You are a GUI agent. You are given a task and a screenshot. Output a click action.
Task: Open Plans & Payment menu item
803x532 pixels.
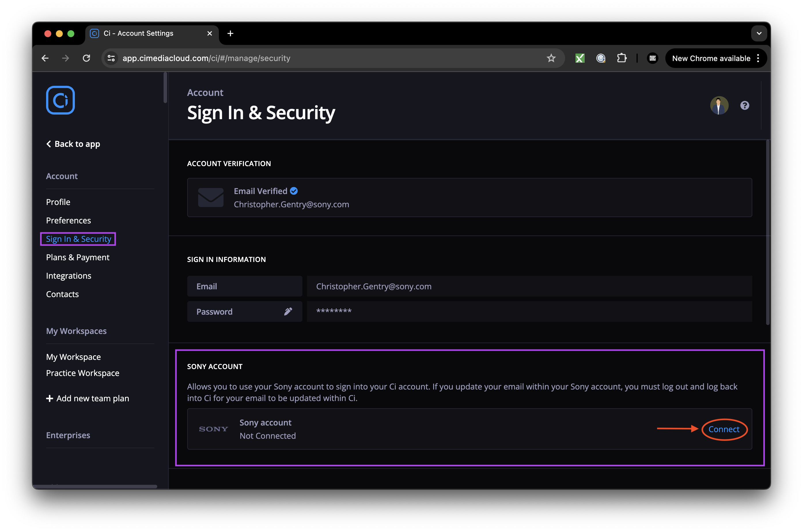[78, 257]
